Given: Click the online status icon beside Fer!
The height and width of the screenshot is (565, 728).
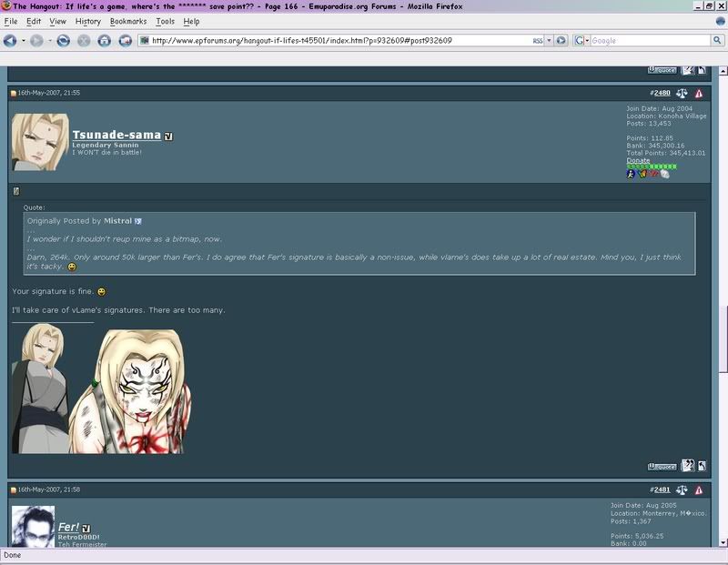Looking at the screenshot, I should coord(86,529).
